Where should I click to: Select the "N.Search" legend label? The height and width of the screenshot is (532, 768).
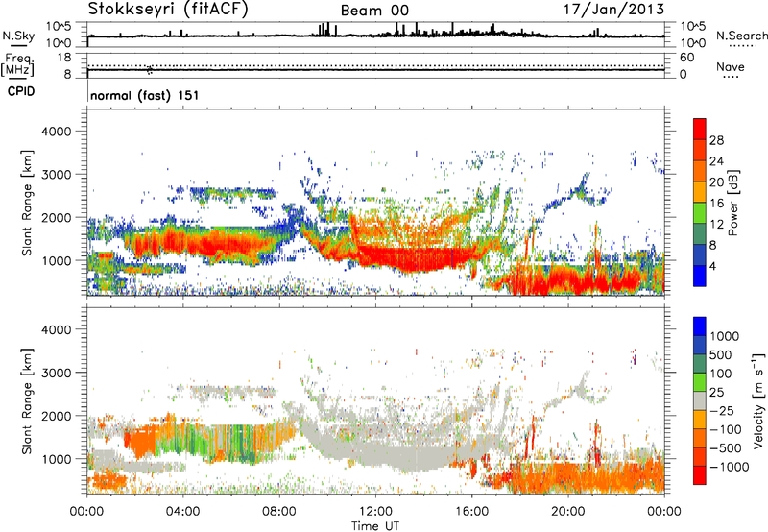point(741,36)
